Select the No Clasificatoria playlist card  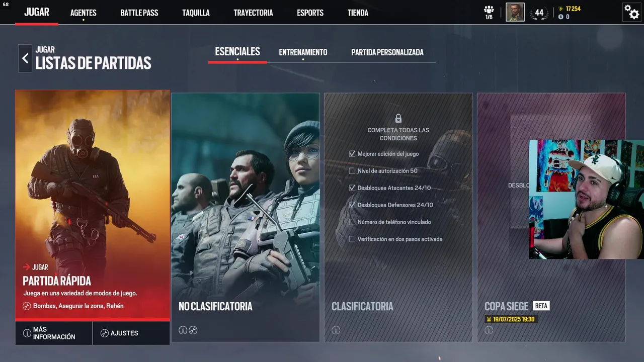pyautogui.click(x=246, y=217)
